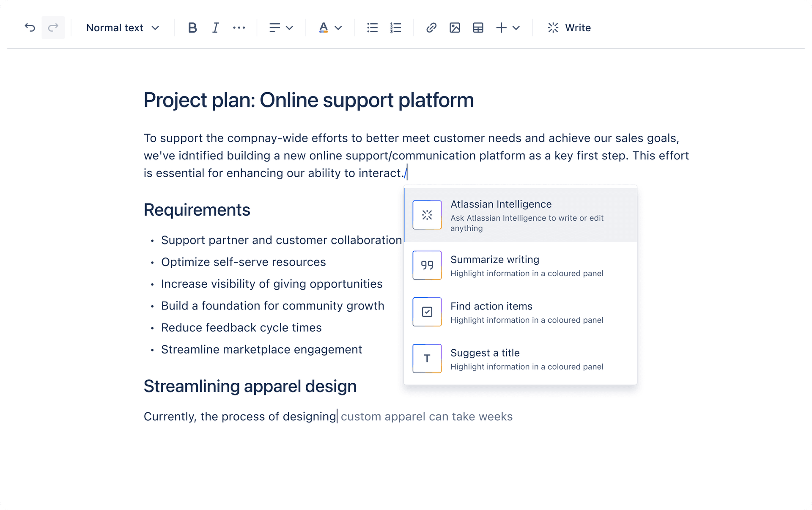The width and height of the screenshot is (812, 510).
Task: Click bullet Increase visibility of giving opportunities
Action: (x=272, y=284)
